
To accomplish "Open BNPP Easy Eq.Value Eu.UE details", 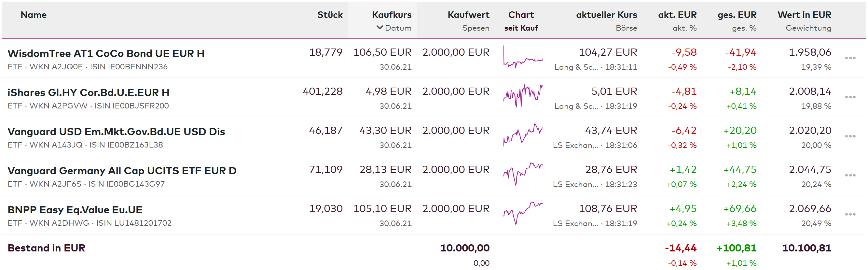I will [75, 210].
